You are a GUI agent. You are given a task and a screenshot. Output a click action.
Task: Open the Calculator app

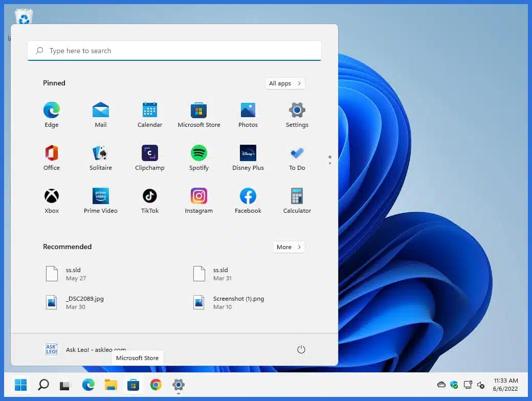pos(297,201)
